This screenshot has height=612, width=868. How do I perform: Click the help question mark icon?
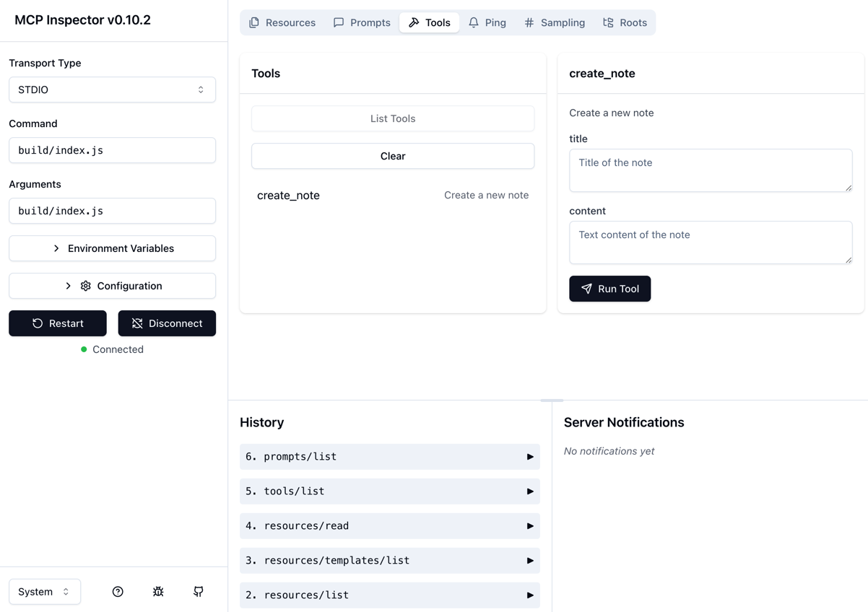pos(118,592)
